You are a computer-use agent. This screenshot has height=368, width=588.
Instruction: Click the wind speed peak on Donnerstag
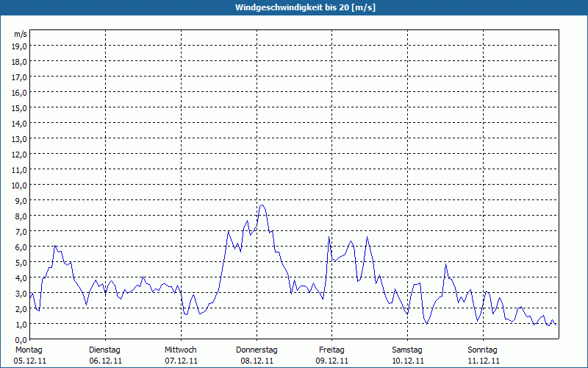click(x=262, y=205)
